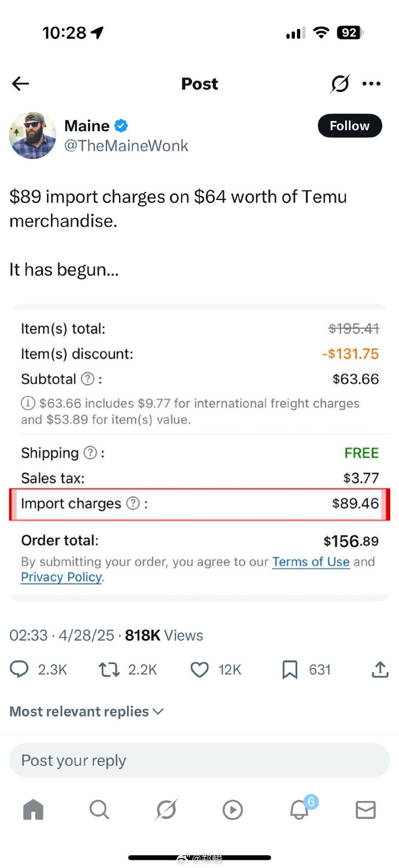
Task: Tap the Post your reply field
Action: coord(199,760)
